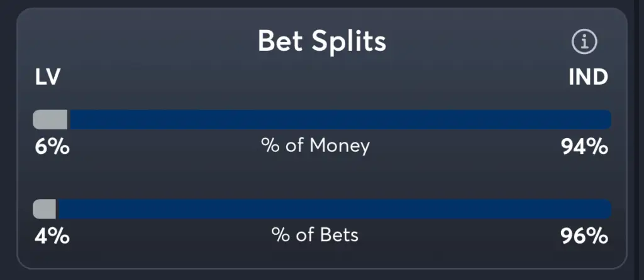Image resolution: width=644 pixels, height=280 pixels.
Task: Click the 6% money value
Action: (52, 147)
